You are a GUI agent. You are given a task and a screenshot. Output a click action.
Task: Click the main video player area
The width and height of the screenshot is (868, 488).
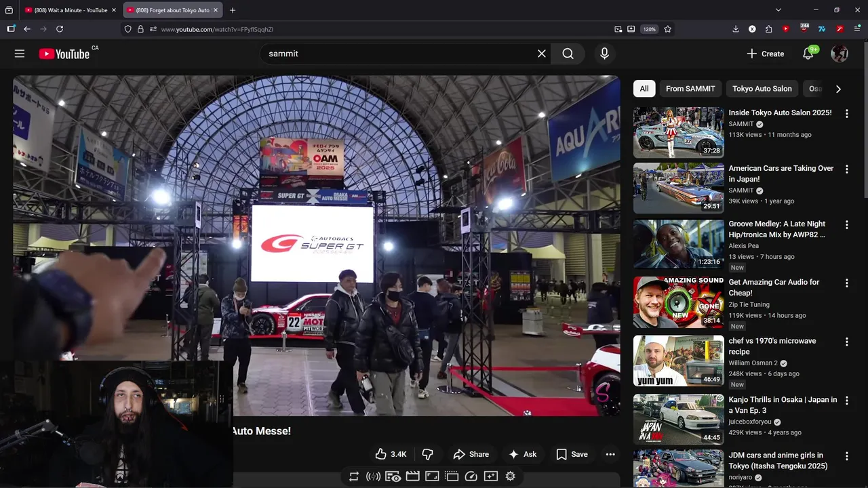(x=316, y=245)
